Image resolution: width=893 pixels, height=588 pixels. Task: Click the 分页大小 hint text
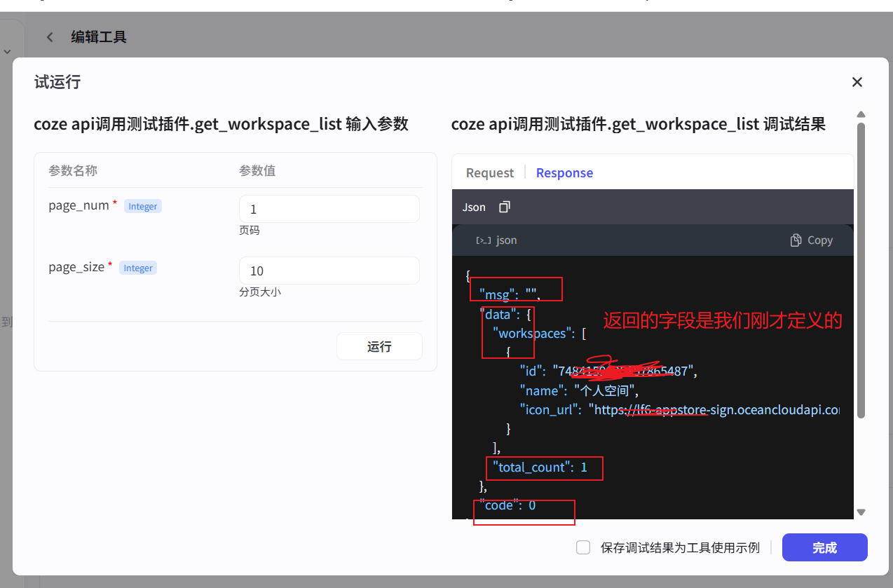[260, 292]
